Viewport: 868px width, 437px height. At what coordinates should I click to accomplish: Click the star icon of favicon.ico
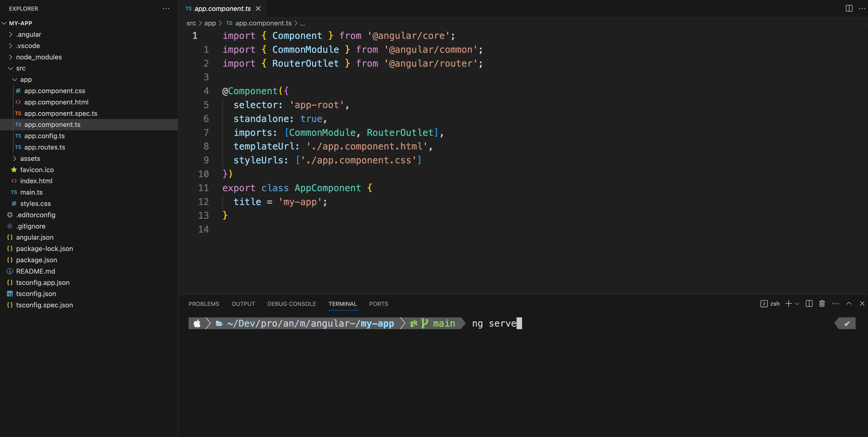[14, 170]
